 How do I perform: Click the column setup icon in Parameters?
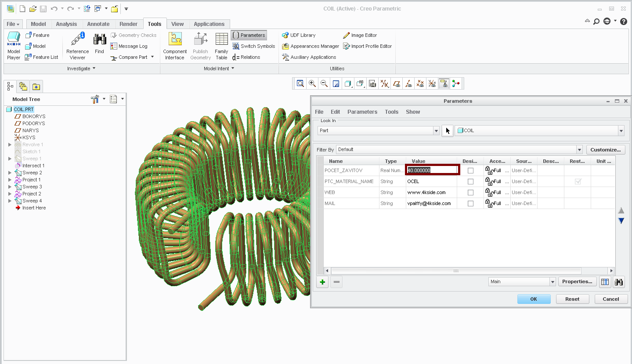coord(605,282)
